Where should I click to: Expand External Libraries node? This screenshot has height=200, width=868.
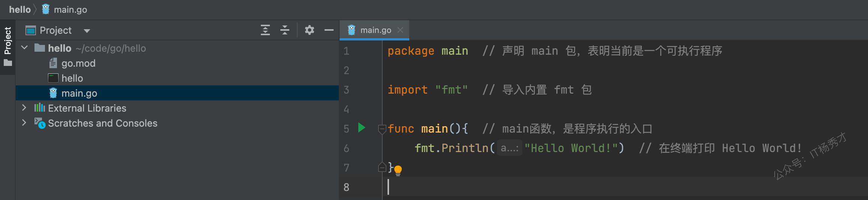[x=24, y=108]
